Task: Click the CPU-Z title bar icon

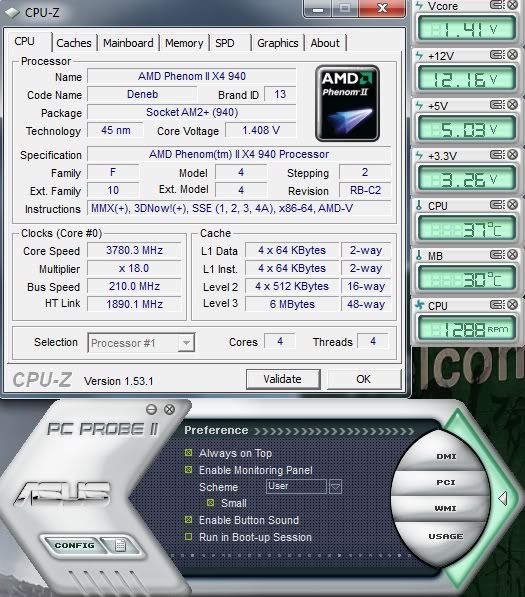Action: click(x=12, y=13)
